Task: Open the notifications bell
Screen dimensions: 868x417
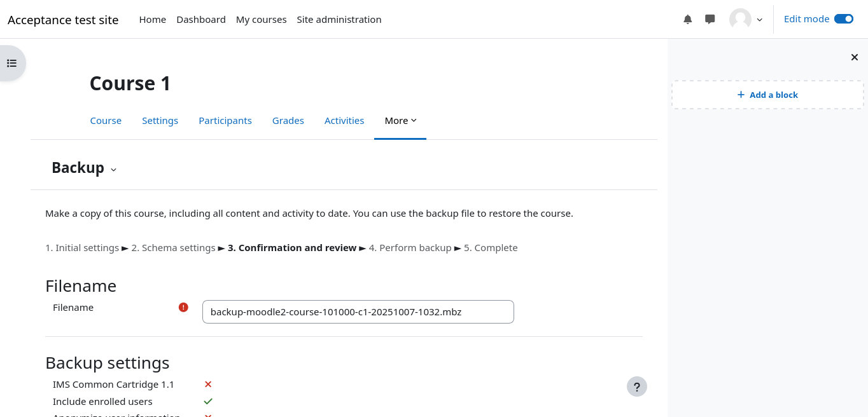Action: (687, 19)
